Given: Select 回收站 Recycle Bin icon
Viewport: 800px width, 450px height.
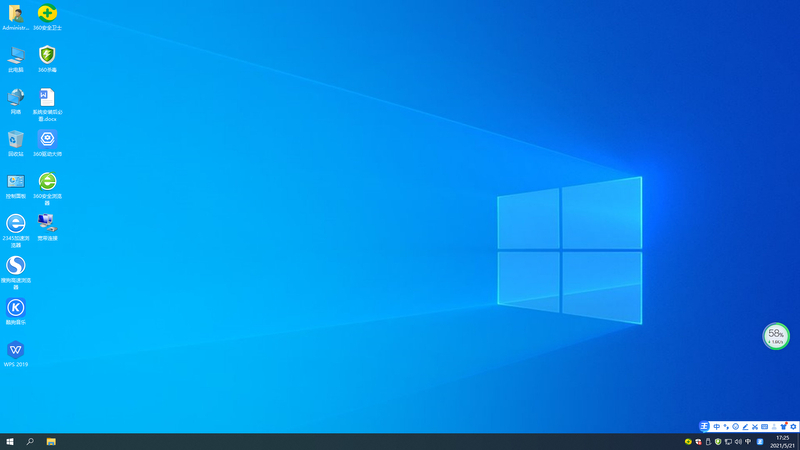Looking at the screenshot, I should coord(16,143).
